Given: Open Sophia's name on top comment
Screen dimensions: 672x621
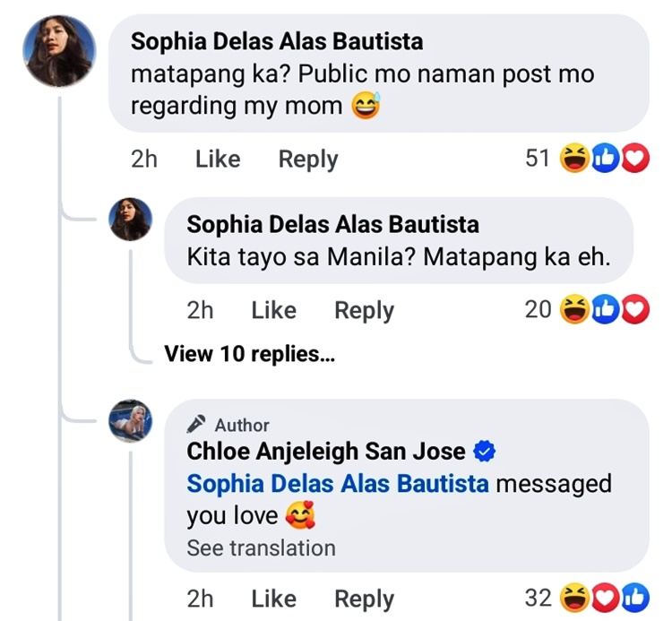Looking at the screenshot, I should [x=277, y=42].
